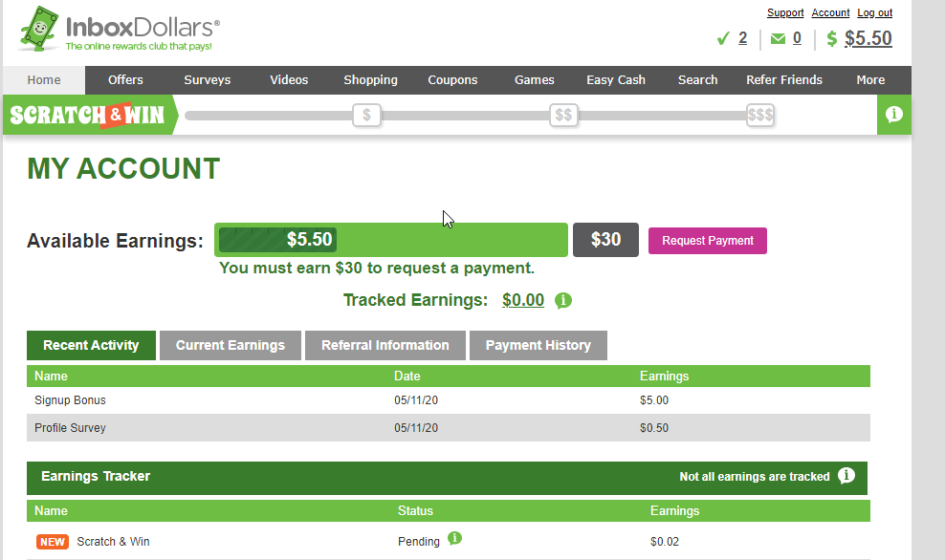The height and width of the screenshot is (560, 945).
Task: Click the inbox count 0 link
Action: click(x=797, y=38)
